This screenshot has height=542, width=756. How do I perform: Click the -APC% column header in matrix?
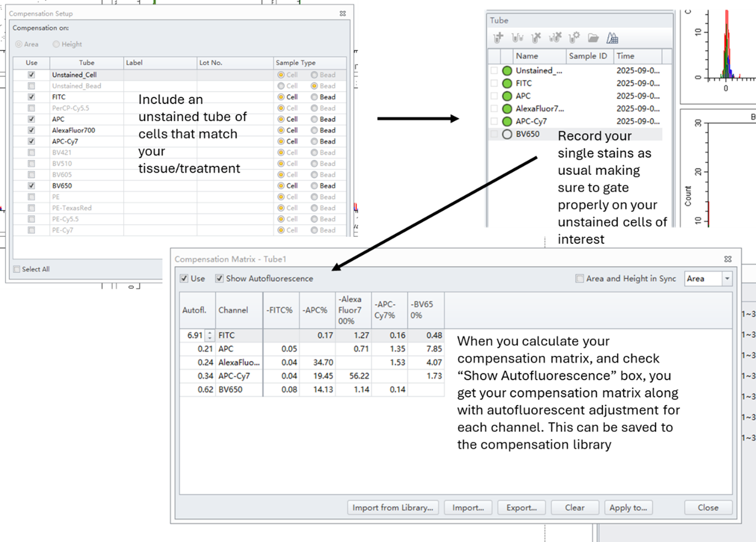(317, 310)
